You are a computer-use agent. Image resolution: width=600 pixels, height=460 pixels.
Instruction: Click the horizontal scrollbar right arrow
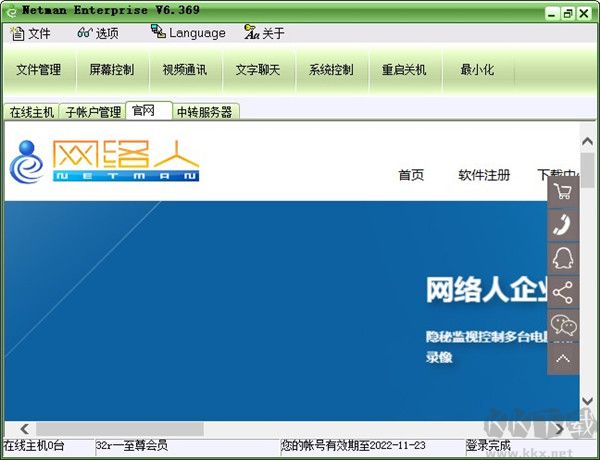tap(559, 429)
